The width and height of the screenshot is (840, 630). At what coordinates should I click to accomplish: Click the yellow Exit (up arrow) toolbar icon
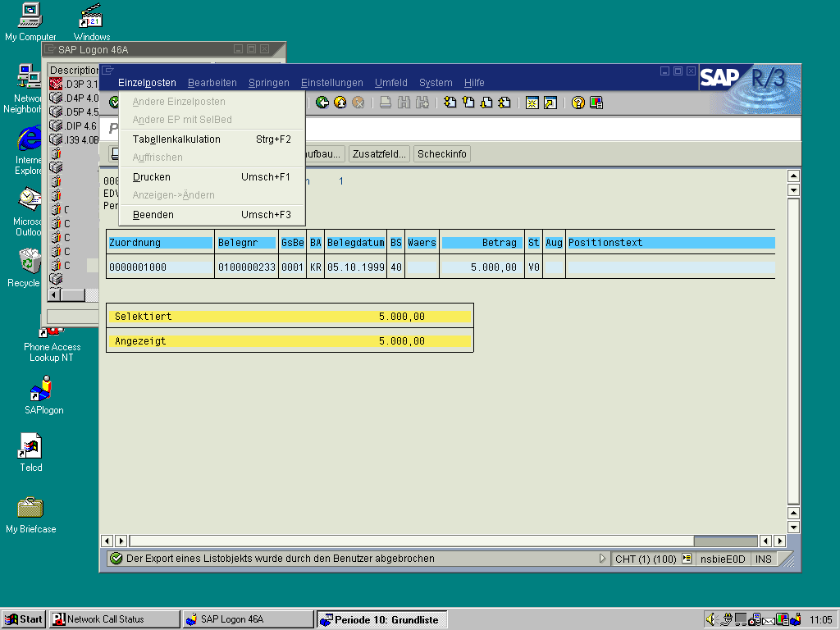point(340,103)
